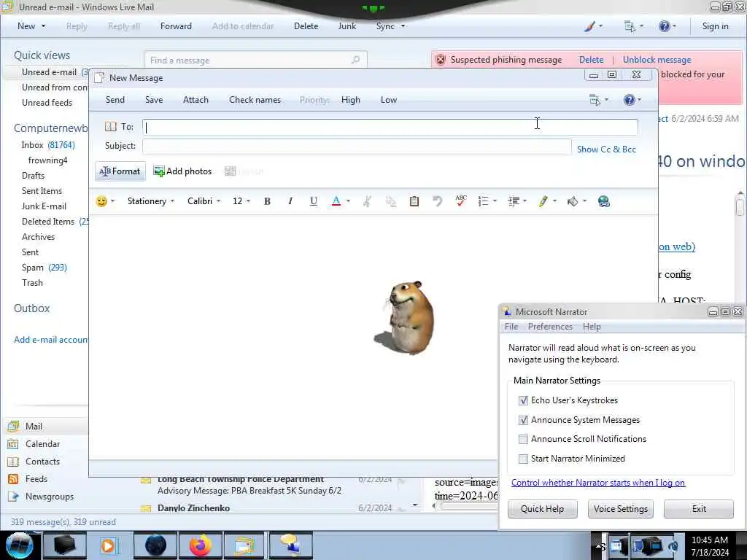Open the Calibri font dropdown

(204, 201)
